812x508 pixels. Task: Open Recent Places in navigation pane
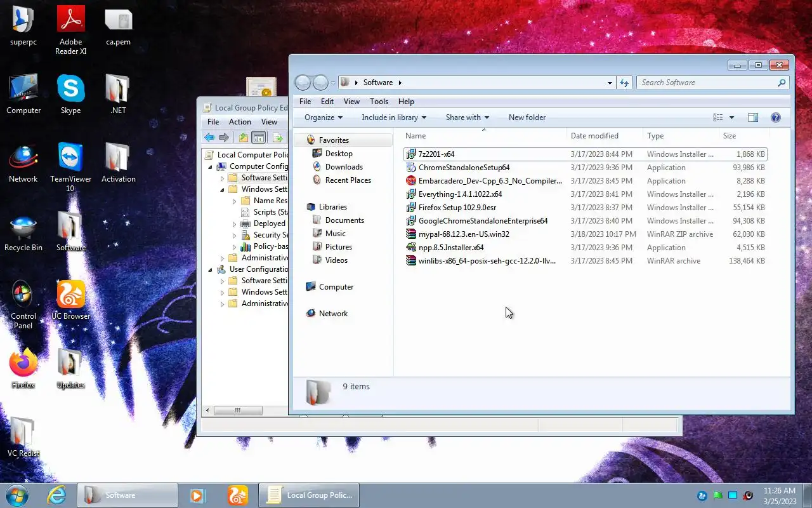point(348,180)
